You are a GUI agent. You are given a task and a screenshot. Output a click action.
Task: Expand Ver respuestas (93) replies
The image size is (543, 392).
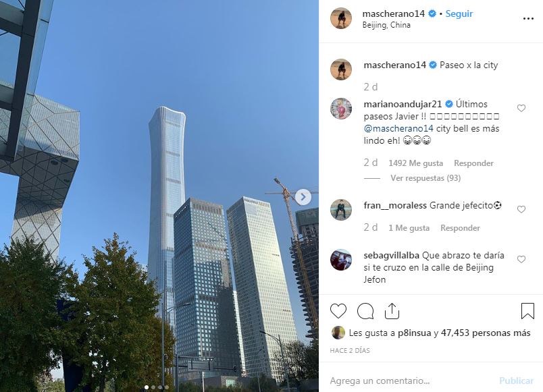(x=425, y=178)
